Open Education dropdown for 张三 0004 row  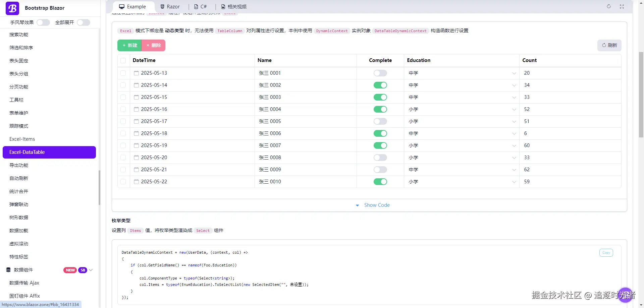[462, 109]
